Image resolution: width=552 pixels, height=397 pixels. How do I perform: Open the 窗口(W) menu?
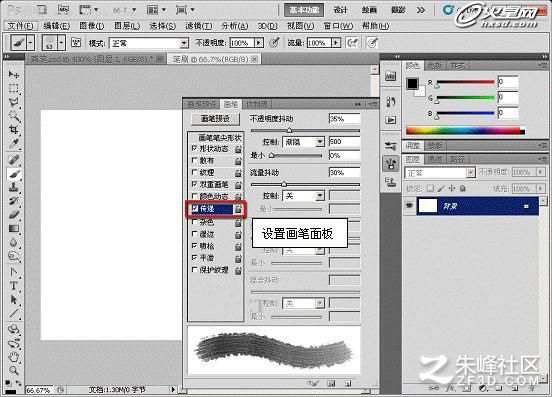(x=338, y=26)
